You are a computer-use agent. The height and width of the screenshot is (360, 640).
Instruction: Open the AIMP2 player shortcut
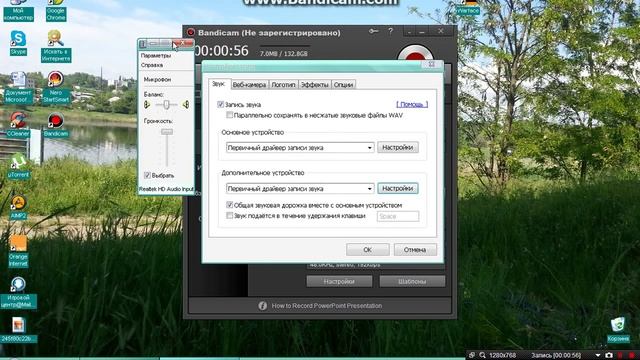tap(18, 207)
